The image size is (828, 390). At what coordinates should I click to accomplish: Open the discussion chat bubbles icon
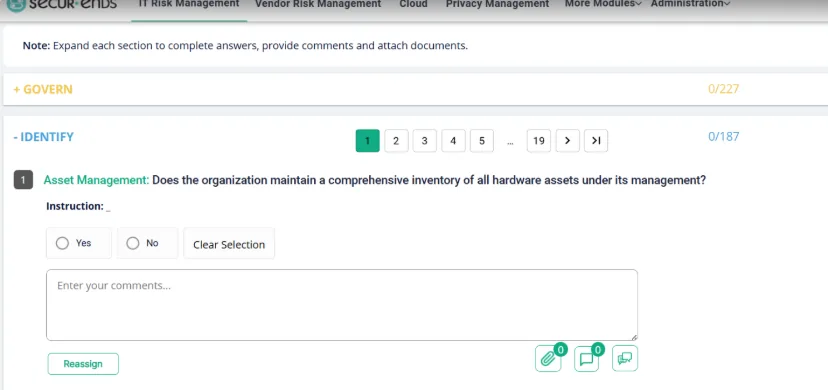coord(625,358)
